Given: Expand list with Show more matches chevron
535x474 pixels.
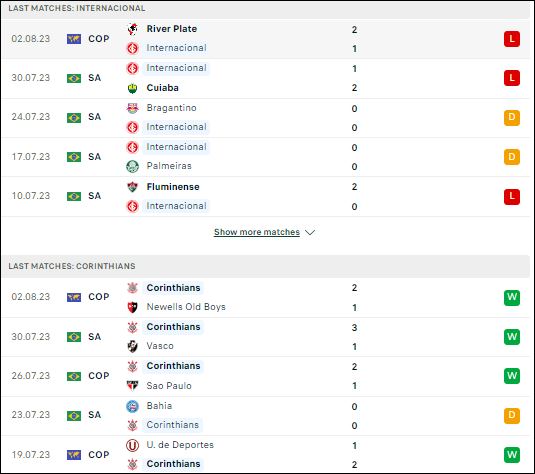Looking at the screenshot, I should 310,232.
